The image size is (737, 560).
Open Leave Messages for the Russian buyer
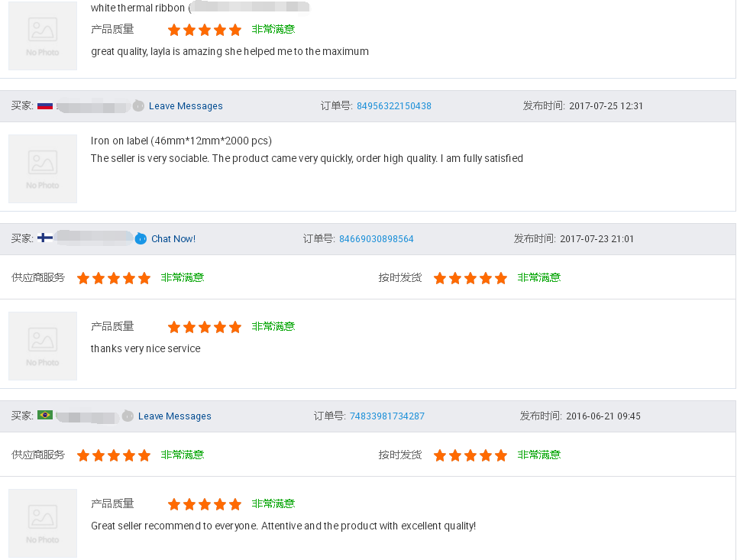tap(186, 106)
